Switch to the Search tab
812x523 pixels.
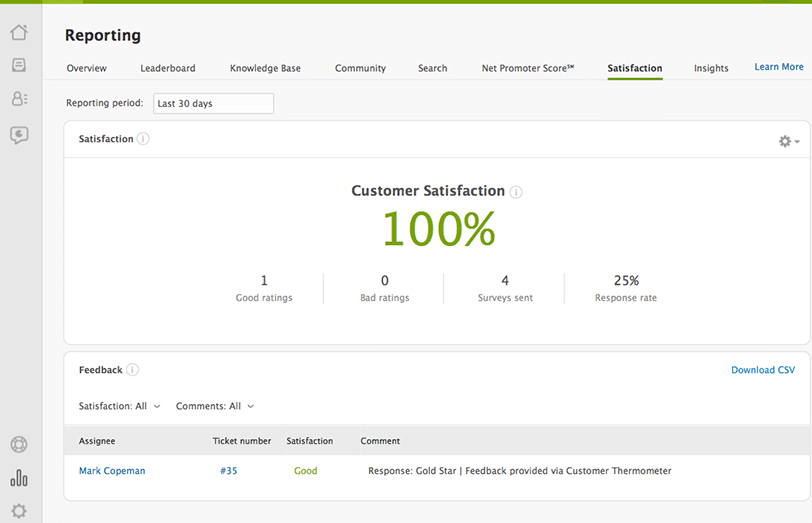432,68
